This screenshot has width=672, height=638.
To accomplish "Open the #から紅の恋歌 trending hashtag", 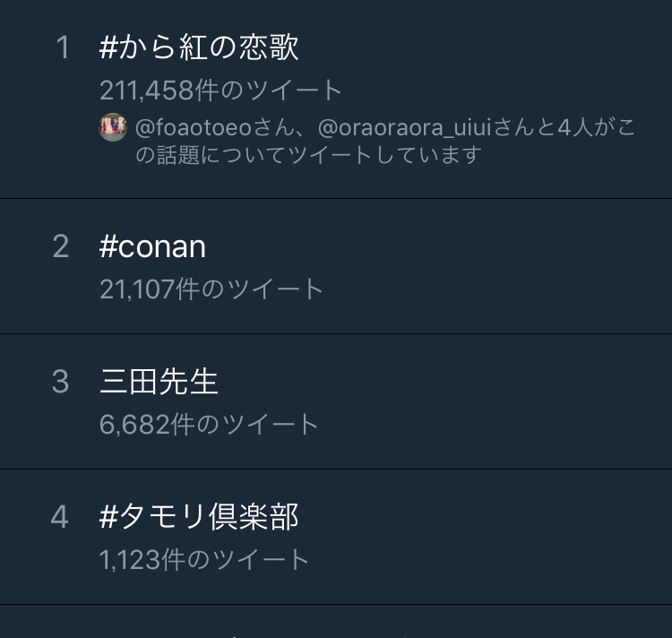I will click(199, 47).
